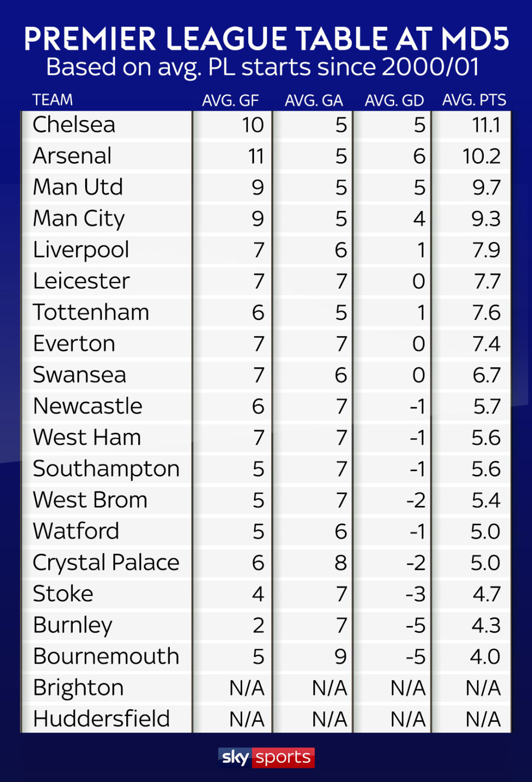532x782 pixels.
Task: Click the Premier League Table title
Action: [x=266, y=39]
